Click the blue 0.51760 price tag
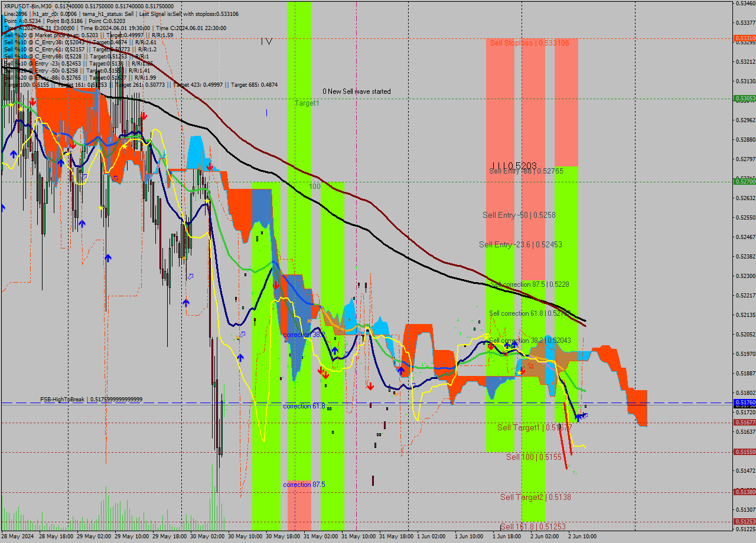Image resolution: width=756 pixels, height=543 pixels. [x=744, y=403]
